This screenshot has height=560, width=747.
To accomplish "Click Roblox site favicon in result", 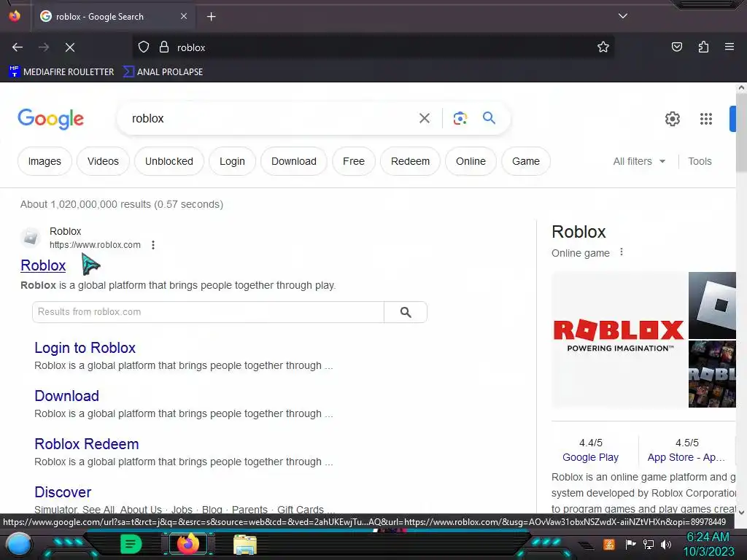I will coord(31,237).
